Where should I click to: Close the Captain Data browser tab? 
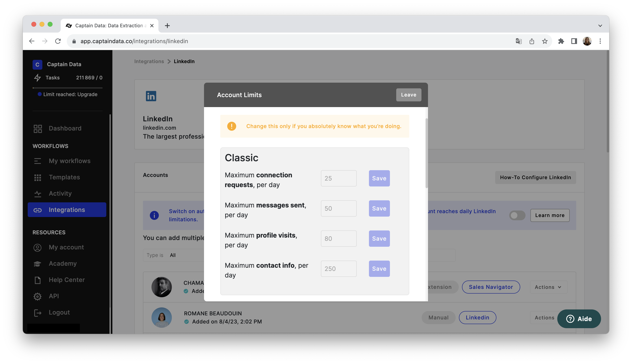(x=152, y=25)
